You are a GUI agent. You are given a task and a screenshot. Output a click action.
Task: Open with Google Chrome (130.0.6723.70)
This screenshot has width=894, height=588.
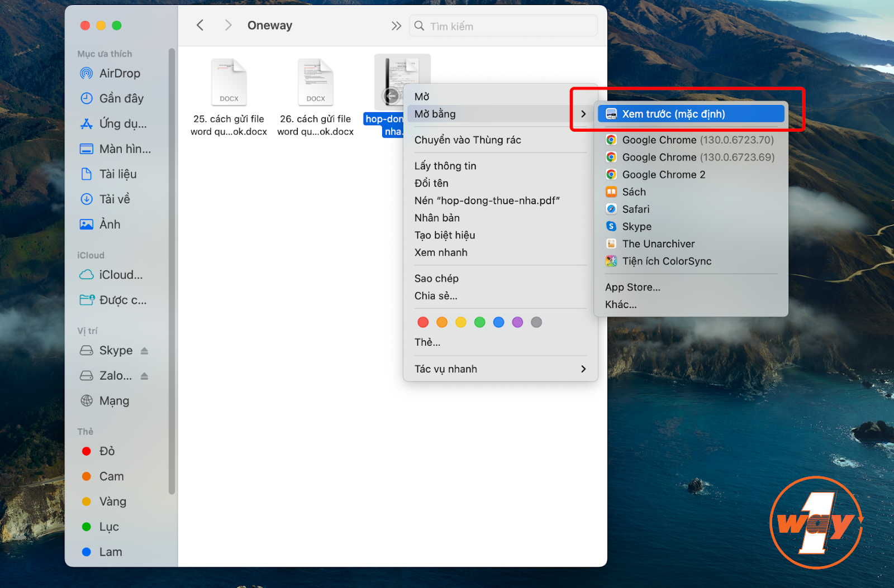click(x=691, y=140)
